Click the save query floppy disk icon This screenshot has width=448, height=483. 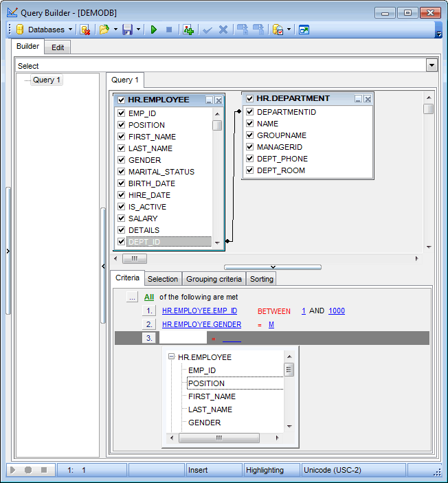coord(127,30)
